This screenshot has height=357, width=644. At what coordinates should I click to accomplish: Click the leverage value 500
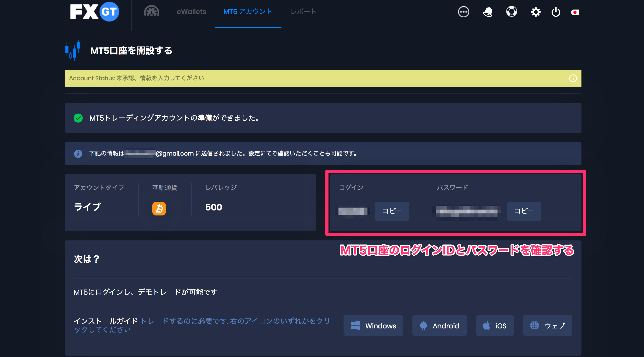pyautogui.click(x=213, y=207)
